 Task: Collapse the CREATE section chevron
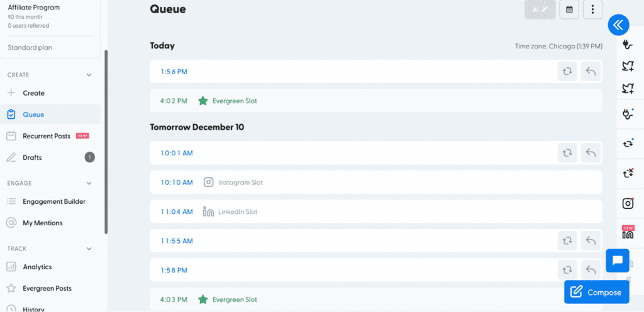pos(89,75)
